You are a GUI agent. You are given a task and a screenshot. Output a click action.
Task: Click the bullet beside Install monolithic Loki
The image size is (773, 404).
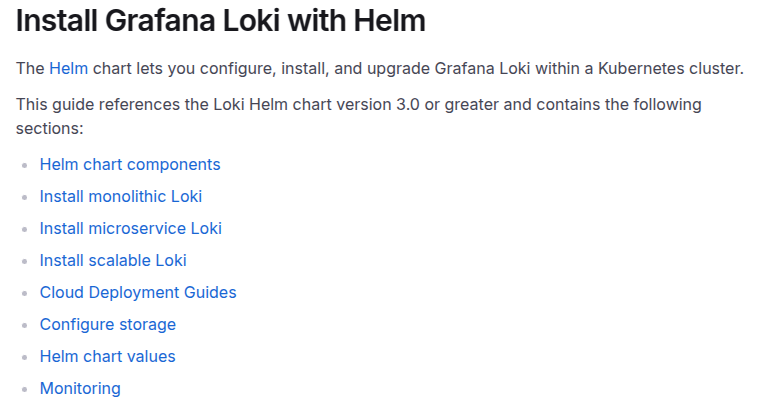click(x=24, y=197)
